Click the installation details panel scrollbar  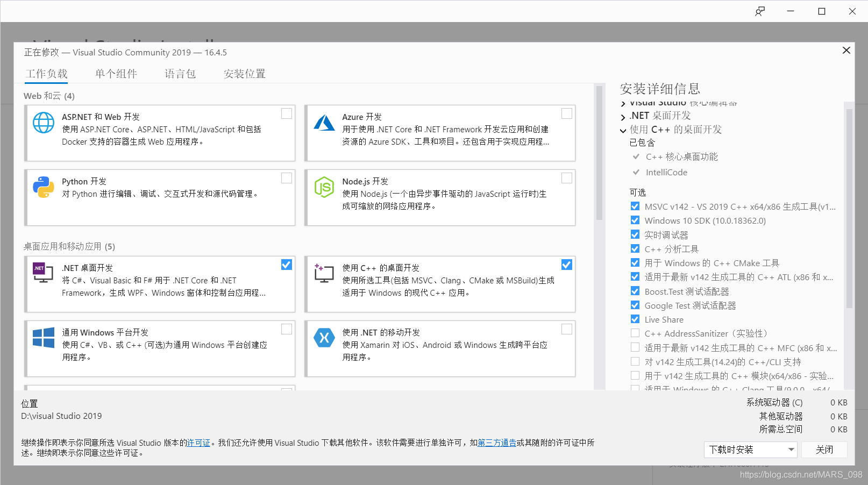(849, 209)
